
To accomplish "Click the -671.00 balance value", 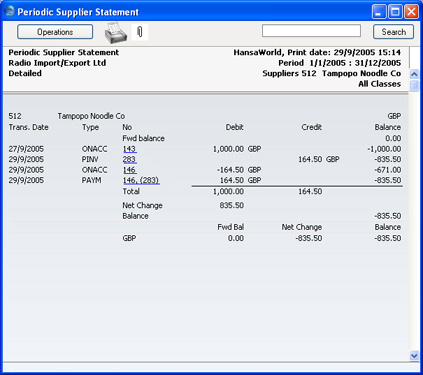I will click(x=388, y=170).
